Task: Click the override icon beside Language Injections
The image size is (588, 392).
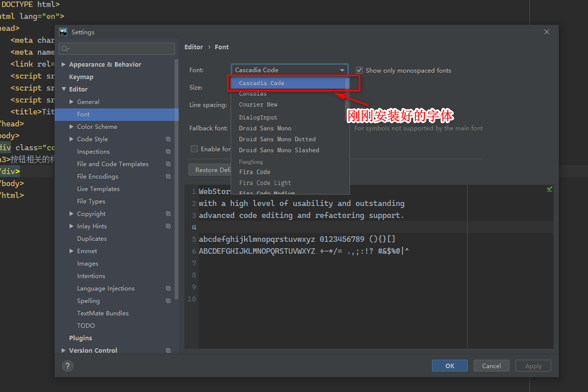Action: [168, 288]
